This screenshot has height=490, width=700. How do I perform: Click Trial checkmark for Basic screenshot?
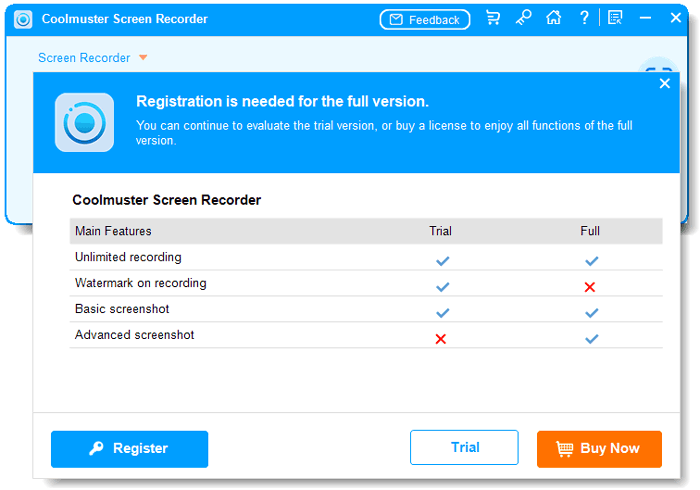442,313
